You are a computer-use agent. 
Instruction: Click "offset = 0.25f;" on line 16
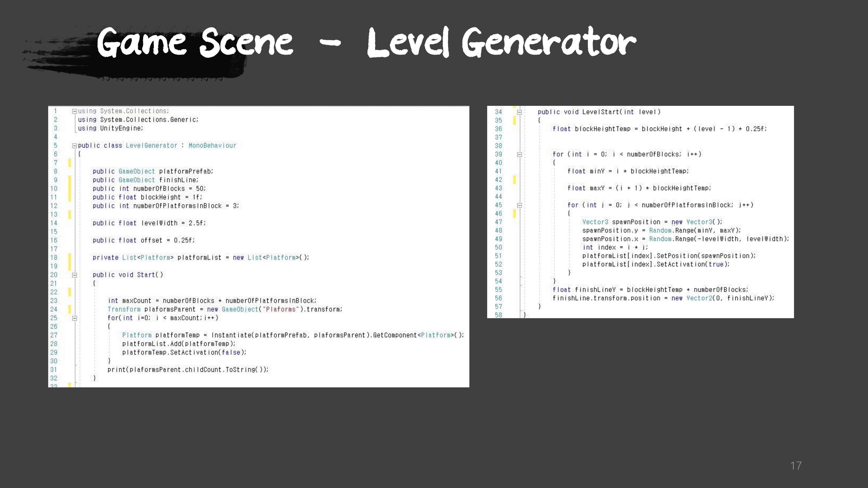pos(168,241)
